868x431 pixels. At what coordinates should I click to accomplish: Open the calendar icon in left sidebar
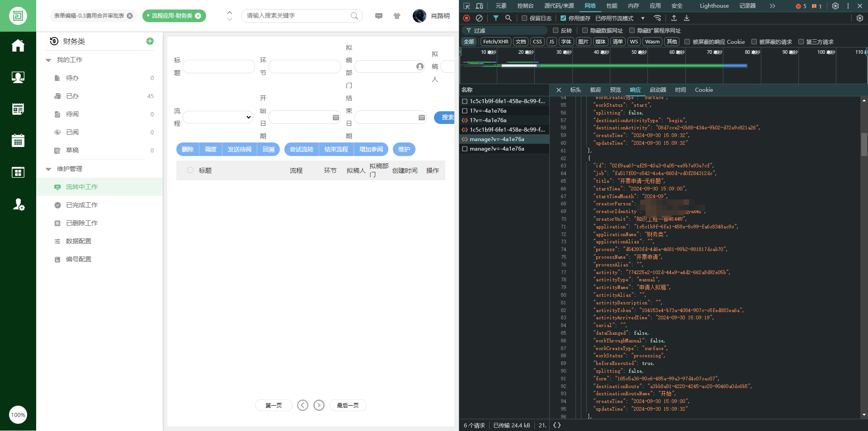pos(18,141)
